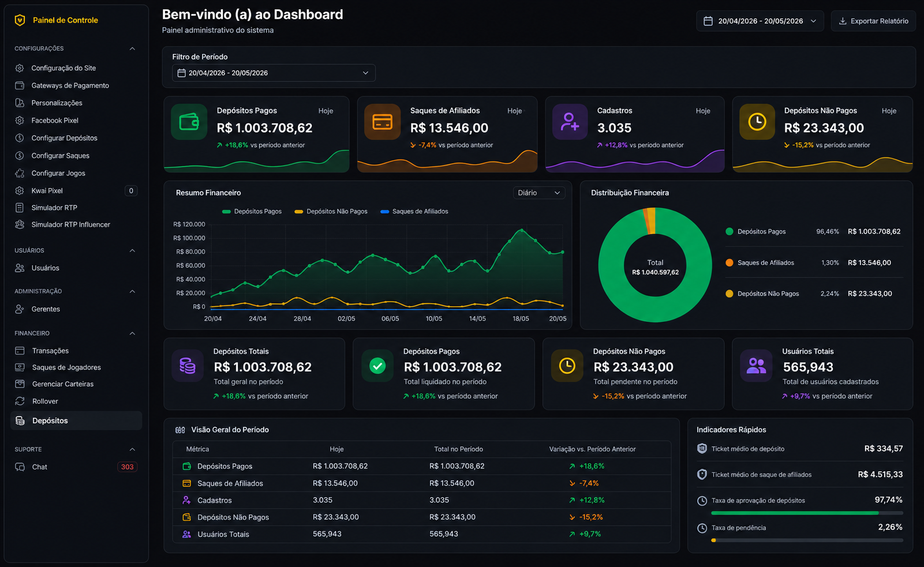This screenshot has height=567, width=924.
Task: Collapse the Financeiro sidebar section
Action: [132, 333]
